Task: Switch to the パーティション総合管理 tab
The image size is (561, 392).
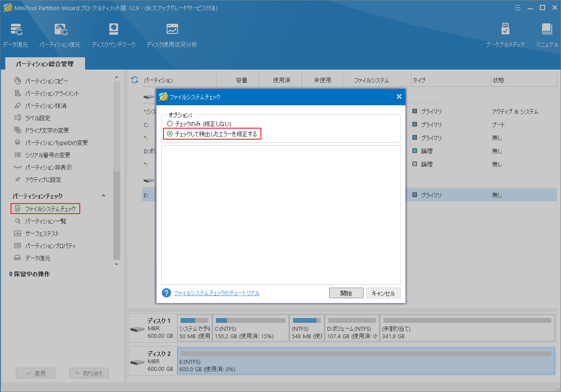Action: tap(45, 64)
